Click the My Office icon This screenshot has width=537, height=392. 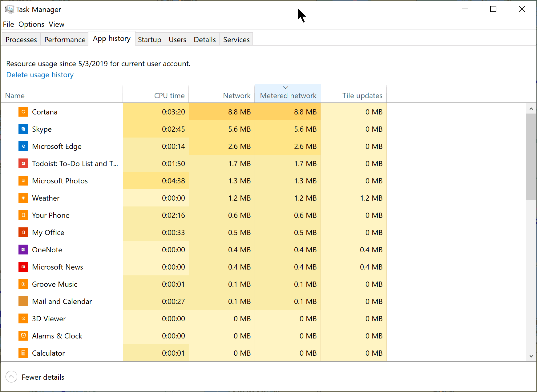23,232
